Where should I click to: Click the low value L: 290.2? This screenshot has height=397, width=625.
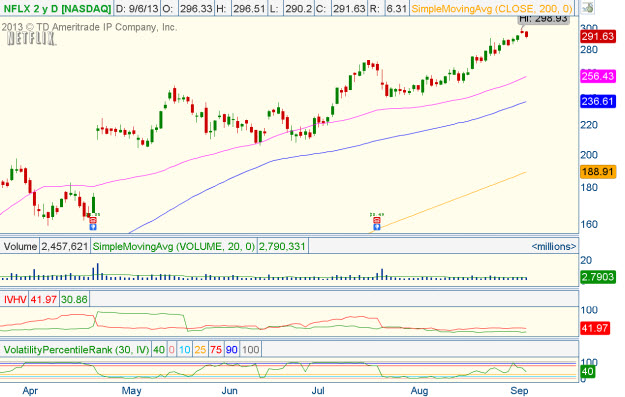point(291,8)
